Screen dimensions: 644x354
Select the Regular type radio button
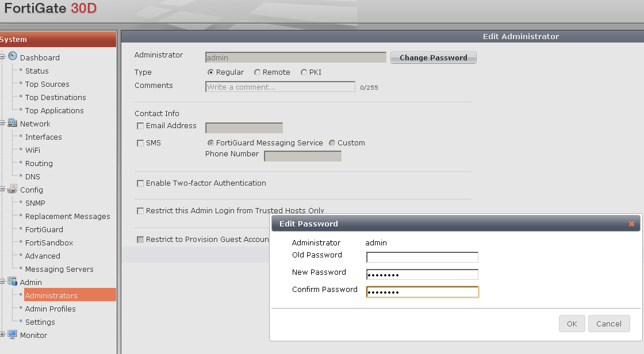tap(210, 72)
